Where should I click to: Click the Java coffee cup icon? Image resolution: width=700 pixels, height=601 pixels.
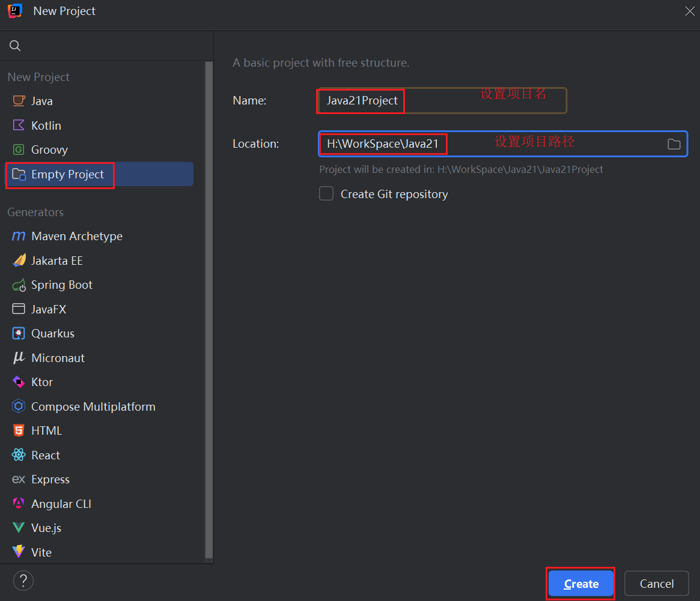point(19,101)
